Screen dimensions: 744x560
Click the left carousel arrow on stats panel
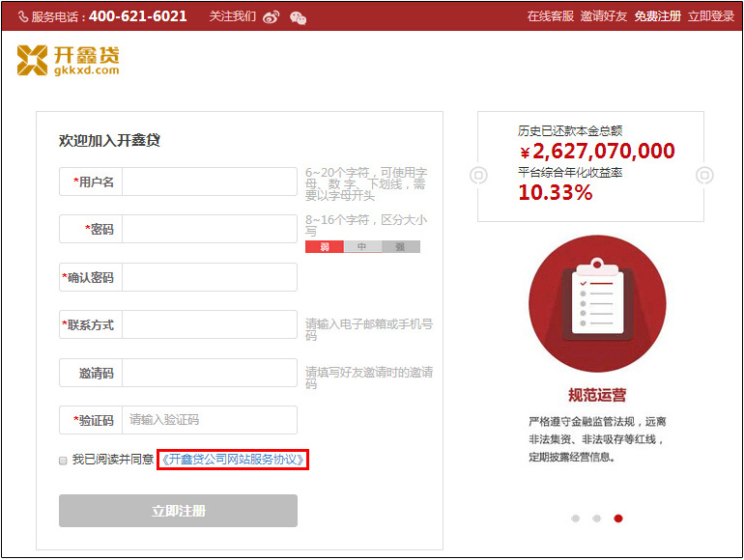click(478, 175)
